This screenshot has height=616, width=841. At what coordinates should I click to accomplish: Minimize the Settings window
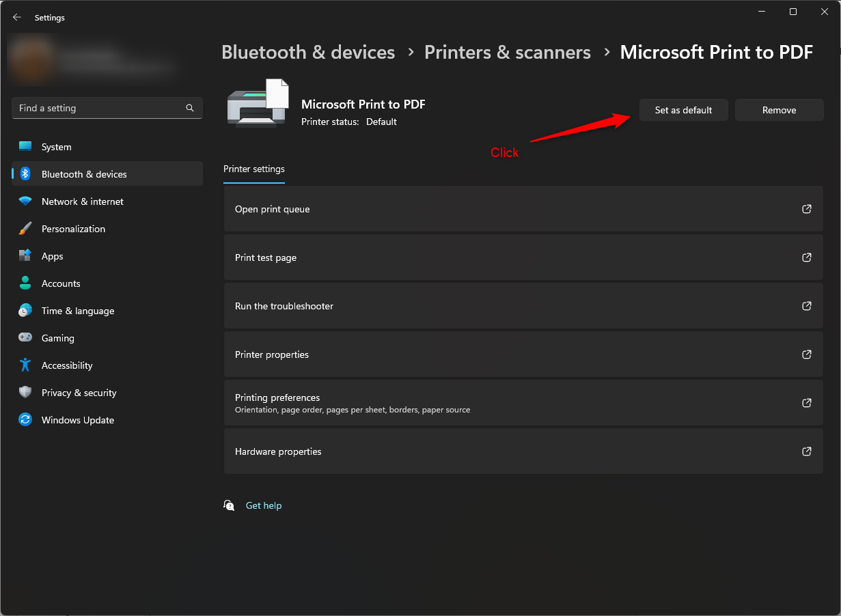click(x=762, y=12)
